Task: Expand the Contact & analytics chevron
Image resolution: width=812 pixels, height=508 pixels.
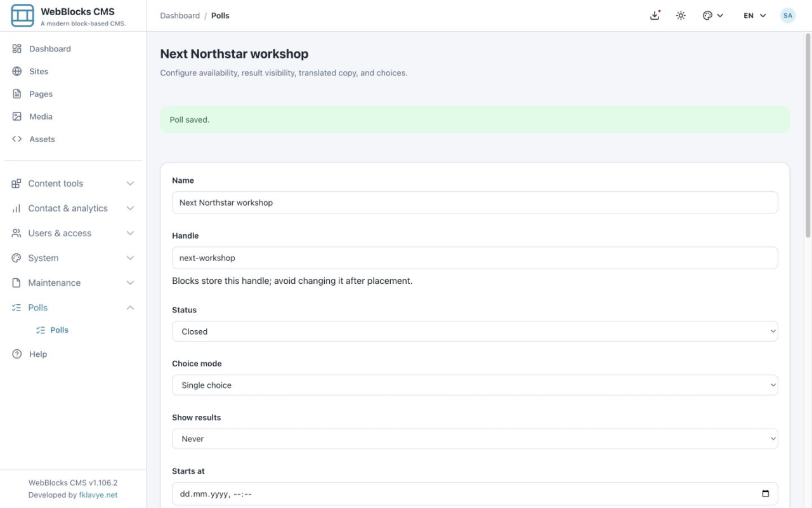Action: pyautogui.click(x=130, y=208)
